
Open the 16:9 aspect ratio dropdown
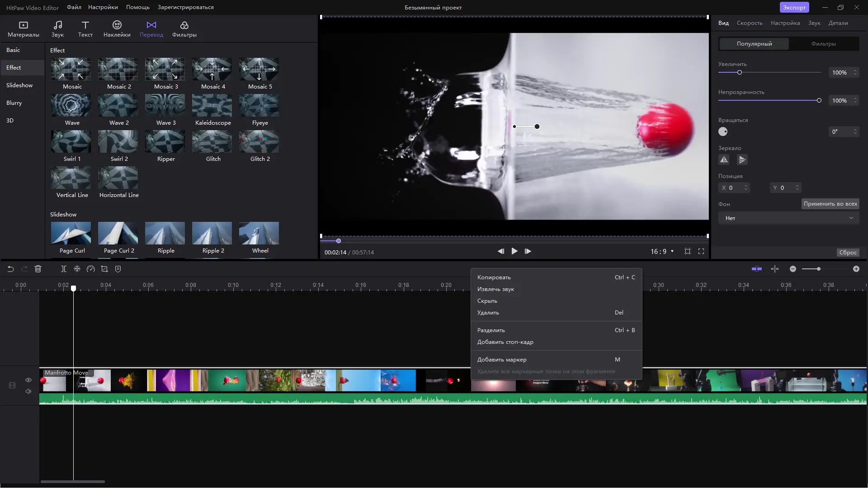point(661,252)
